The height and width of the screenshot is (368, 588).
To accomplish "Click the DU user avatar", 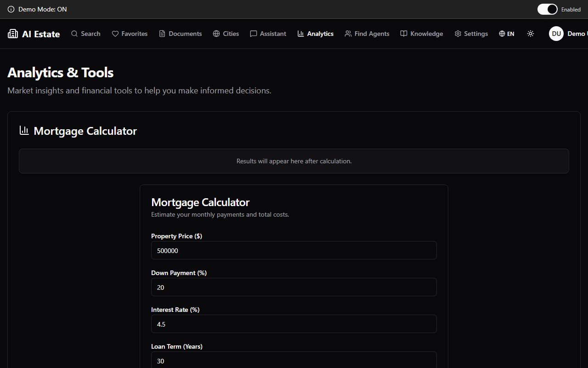I will pos(556,34).
